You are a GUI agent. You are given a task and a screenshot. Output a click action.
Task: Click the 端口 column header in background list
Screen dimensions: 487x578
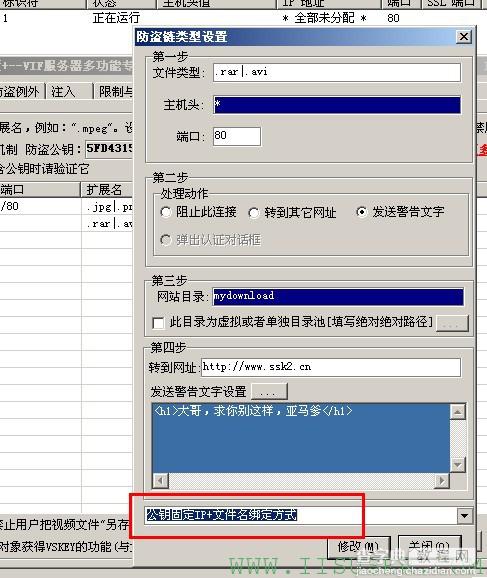[40, 189]
